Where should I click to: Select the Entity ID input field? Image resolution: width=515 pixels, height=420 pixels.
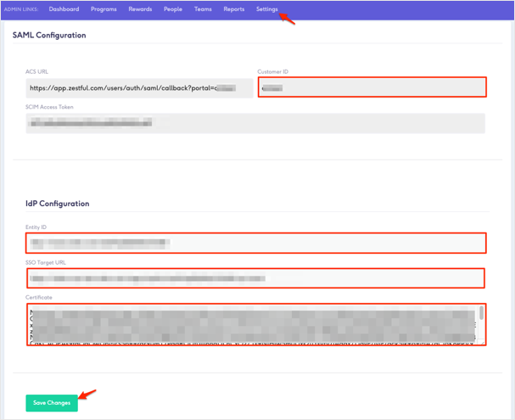pos(255,244)
